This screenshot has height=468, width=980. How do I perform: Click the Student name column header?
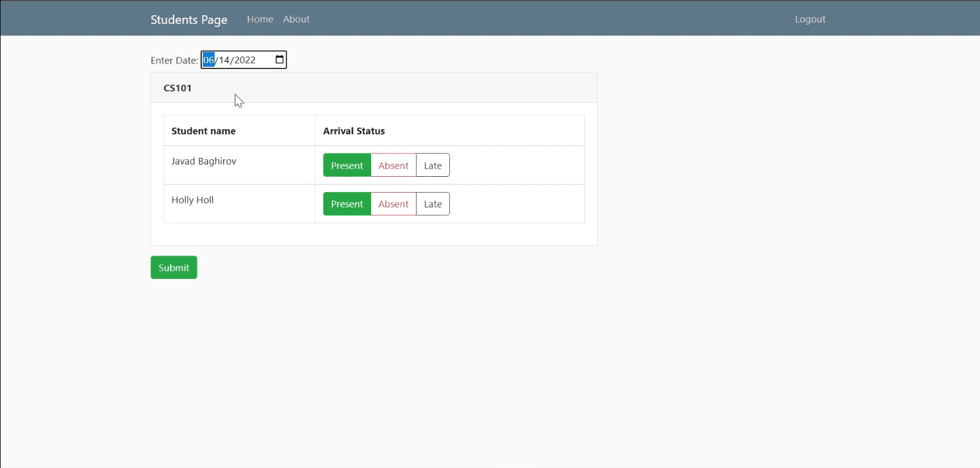pos(204,131)
